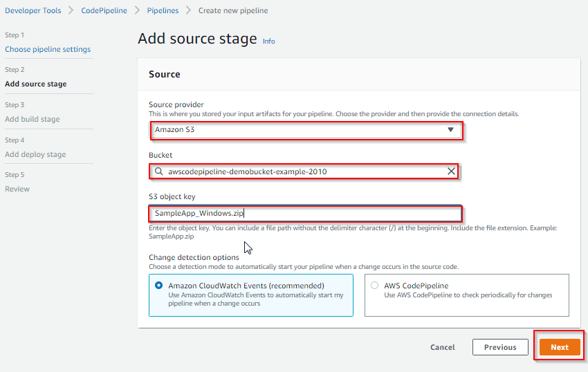Click the 'Source' section heading

(164, 74)
